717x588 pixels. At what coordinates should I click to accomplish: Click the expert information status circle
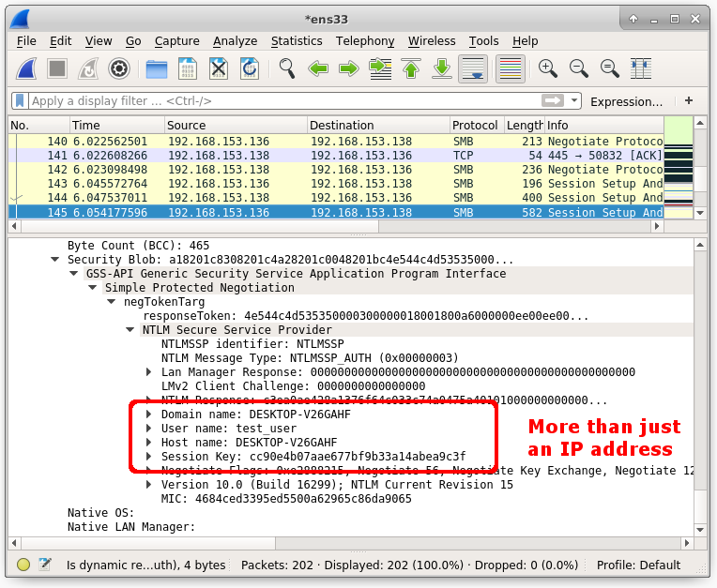[x=23, y=565]
